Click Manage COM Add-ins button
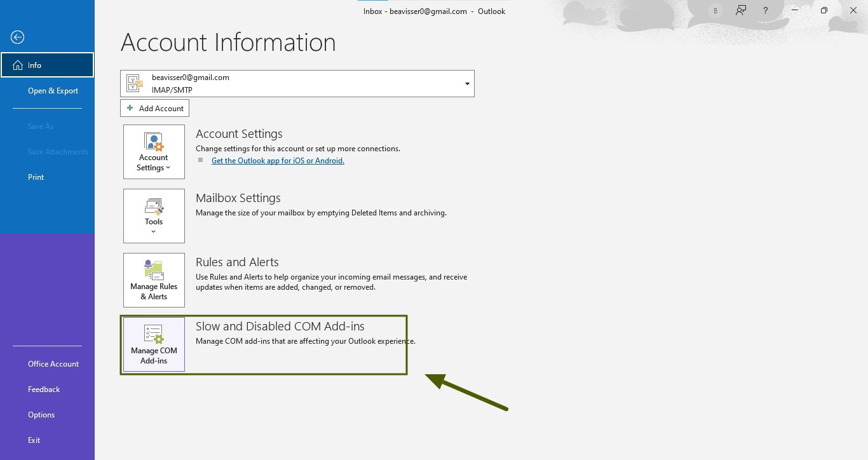This screenshot has width=868, height=460. (x=154, y=344)
